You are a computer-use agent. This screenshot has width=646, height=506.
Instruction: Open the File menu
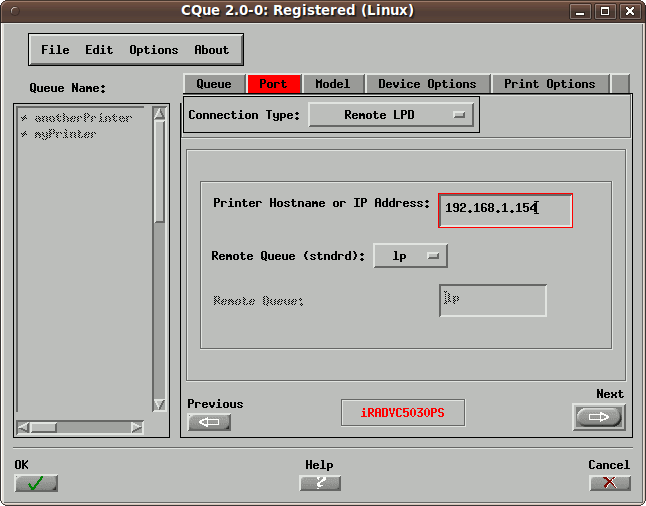[x=55, y=50]
